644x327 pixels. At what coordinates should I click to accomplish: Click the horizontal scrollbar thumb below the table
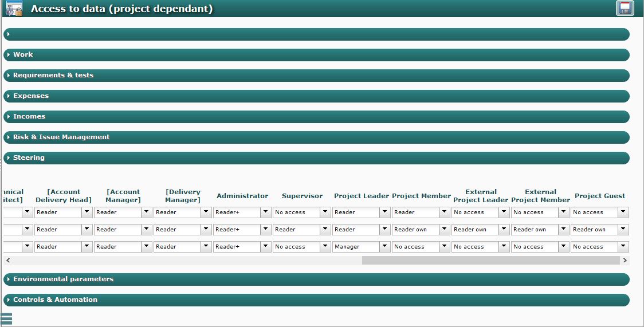490,260
